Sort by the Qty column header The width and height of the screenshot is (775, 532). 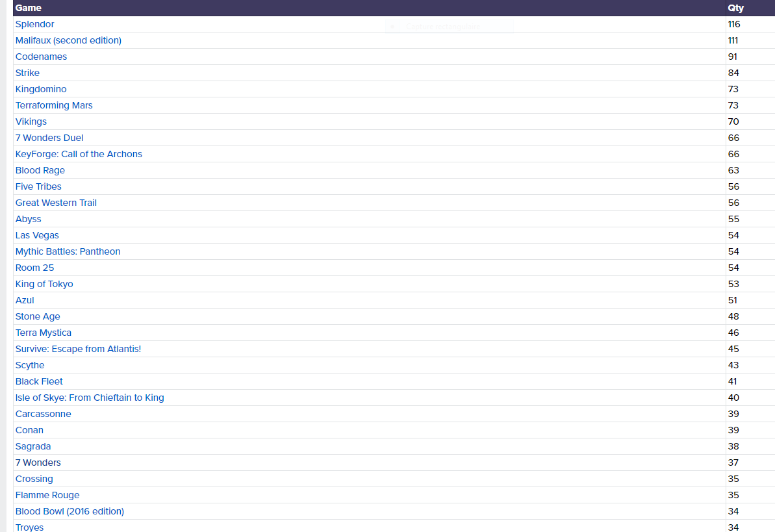pos(735,8)
